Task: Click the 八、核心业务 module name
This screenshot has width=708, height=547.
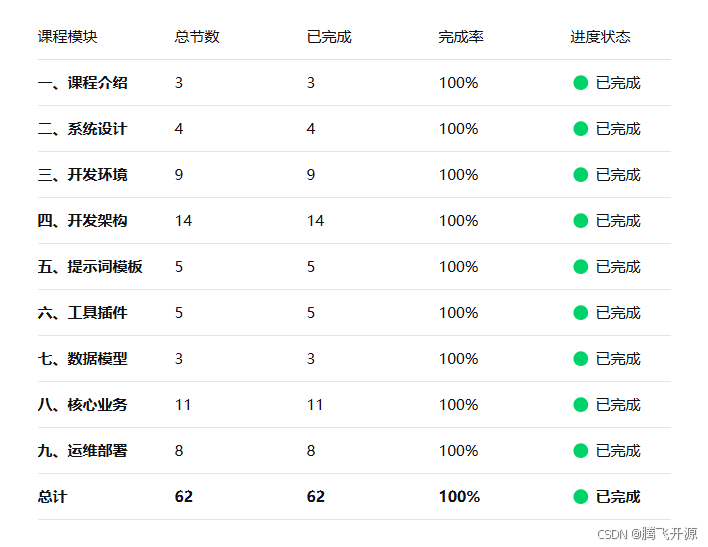Action: [83, 405]
